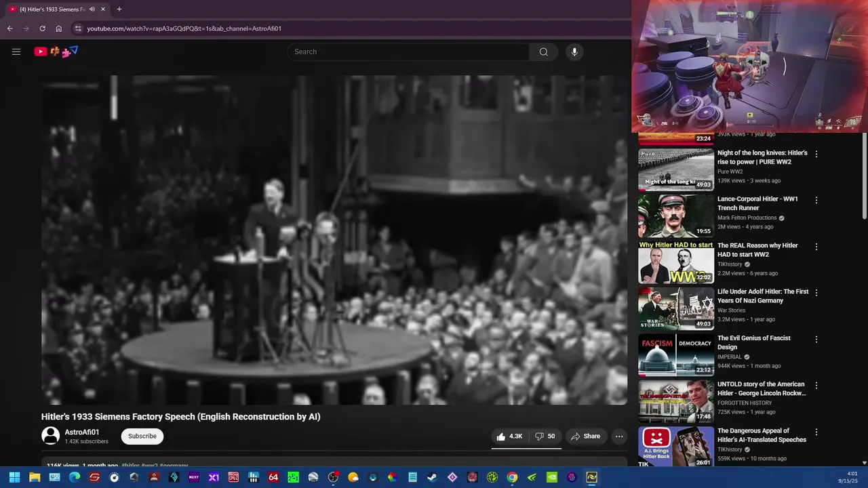Subscribe to AstroAfi01 channel
Image resolution: width=868 pixels, height=488 pixels.
coord(142,436)
